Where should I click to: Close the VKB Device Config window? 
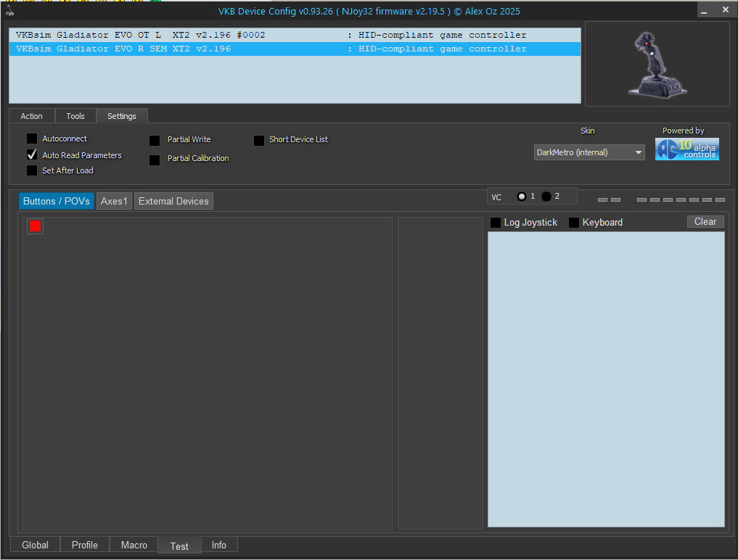725,10
